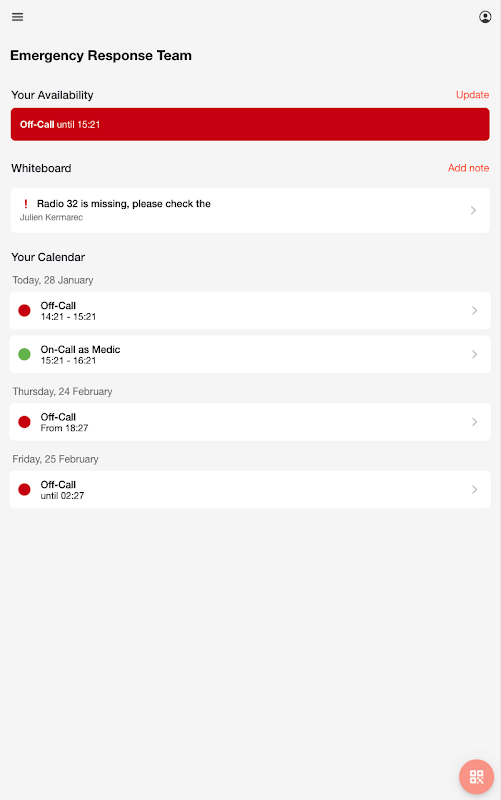Click the red exclamation mark on whiteboard note
The width and height of the screenshot is (501, 800).
26,204
